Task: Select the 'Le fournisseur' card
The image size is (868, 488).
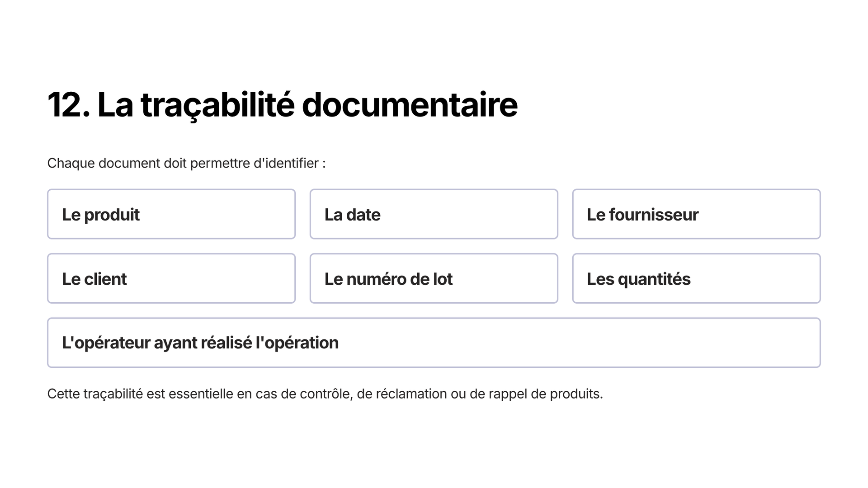Action: [x=696, y=214]
